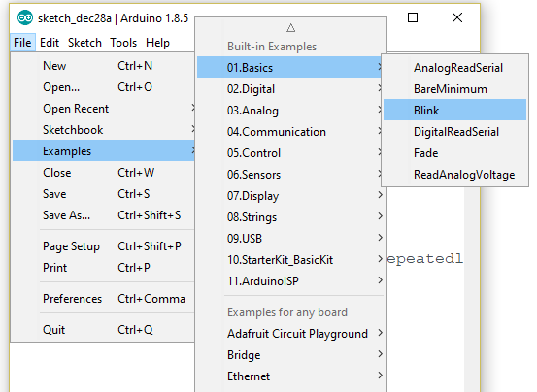Open the File menu
The height and width of the screenshot is (392, 537).
click(x=22, y=43)
